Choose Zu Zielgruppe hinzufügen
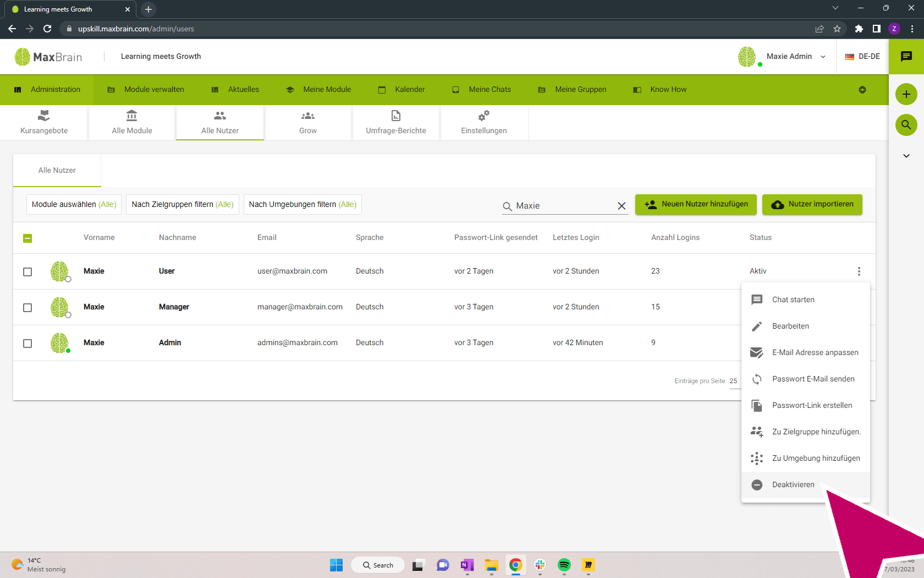The width and height of the screenshot is (924, 578). click(x=806, y=432)
